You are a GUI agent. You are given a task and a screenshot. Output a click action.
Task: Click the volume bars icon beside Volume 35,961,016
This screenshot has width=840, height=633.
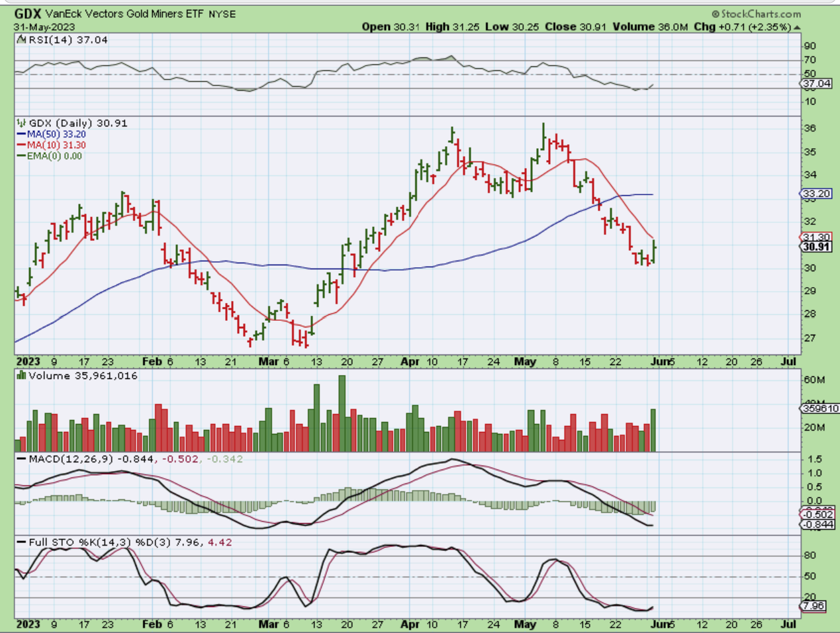coord(22,376)
